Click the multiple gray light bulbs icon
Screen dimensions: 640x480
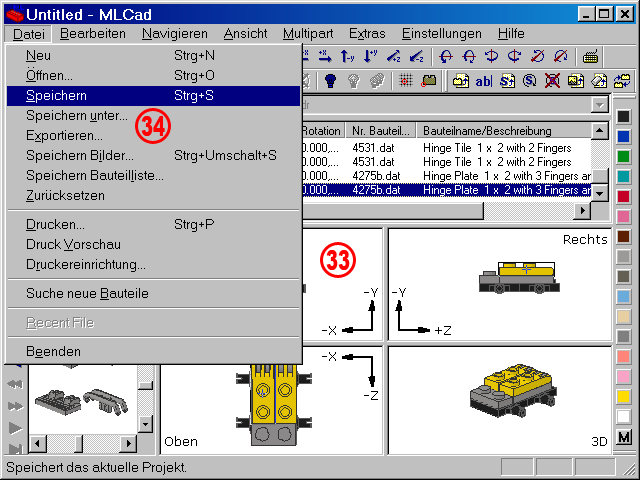(377, 80)
